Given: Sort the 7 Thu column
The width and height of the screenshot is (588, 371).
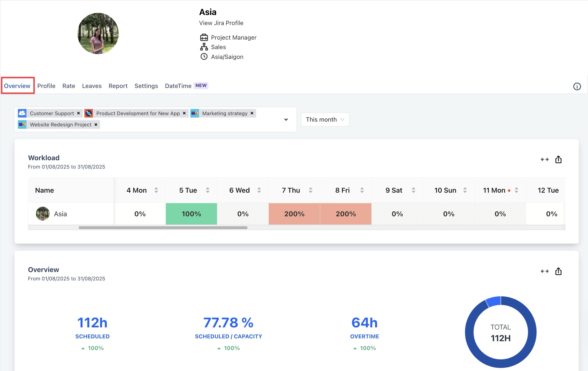Looking at the screenshot, I should tap(310, 190).
